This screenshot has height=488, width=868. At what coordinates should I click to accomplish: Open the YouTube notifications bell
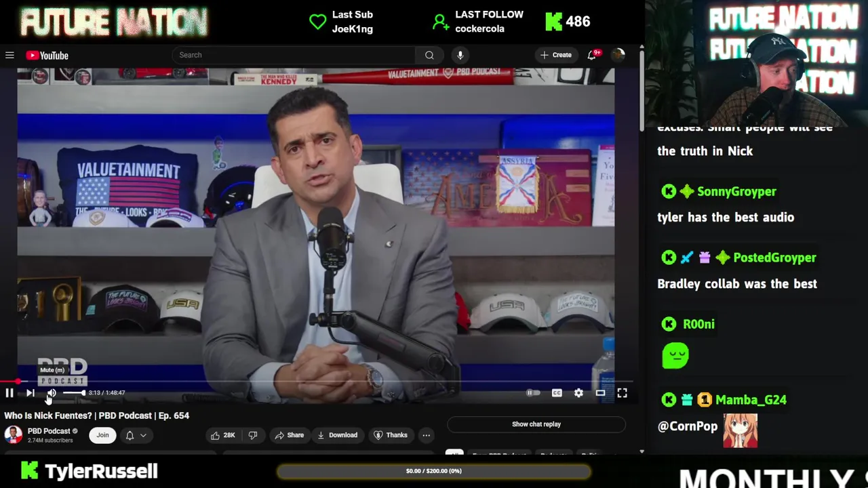coord(592,55)
